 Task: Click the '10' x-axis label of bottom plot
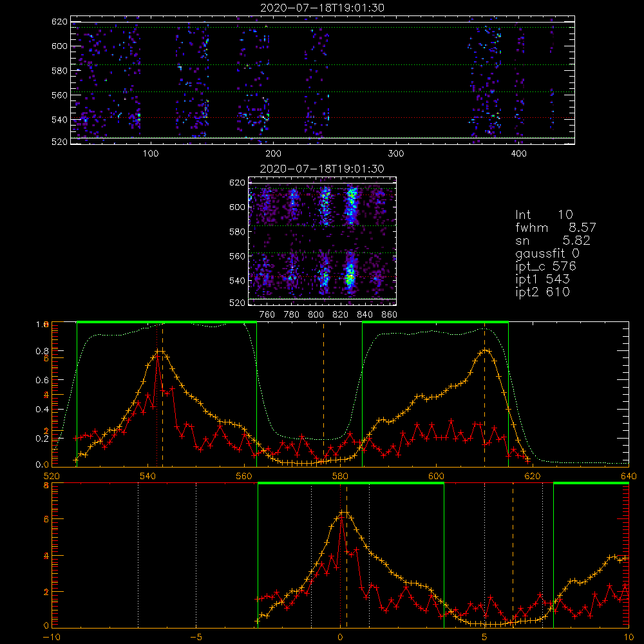point(629,638)
